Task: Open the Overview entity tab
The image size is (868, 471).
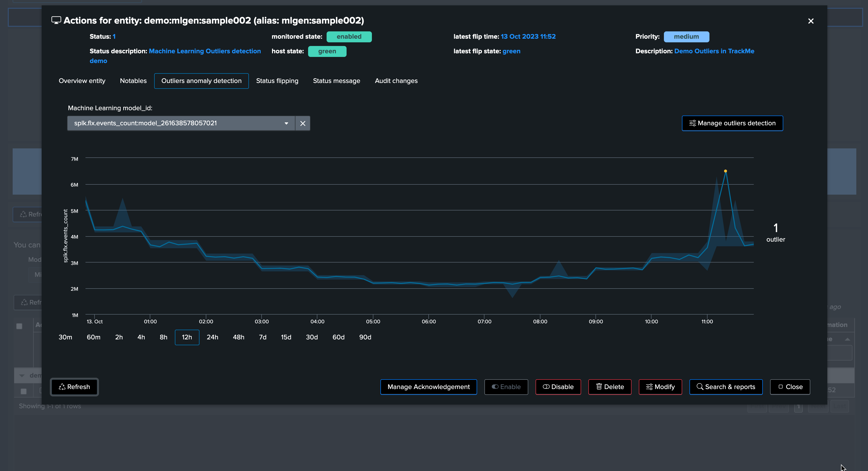Action: point(82,81)
